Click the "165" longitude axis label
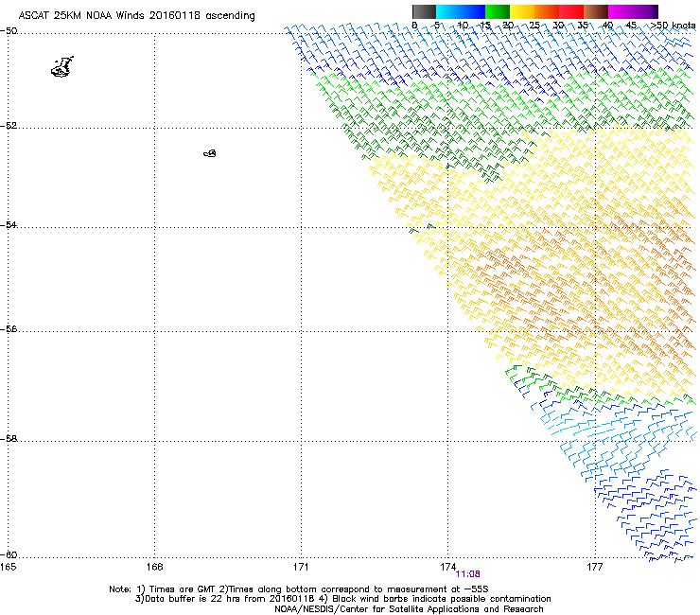The width and height of the screenshot is (700, 615). click(8, 567)
